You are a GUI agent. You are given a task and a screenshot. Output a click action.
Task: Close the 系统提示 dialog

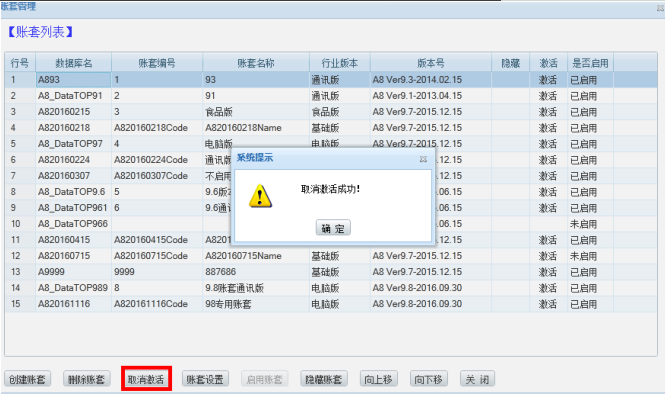point(423,159)
